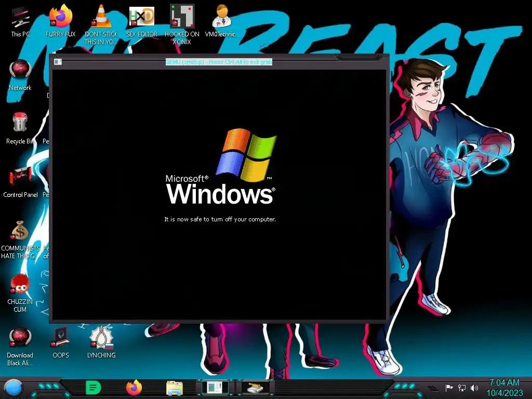Viewport: 532px width, 399px height.
Task: Open the Start orb on the taskbar
Action: [x=13, y=388]
